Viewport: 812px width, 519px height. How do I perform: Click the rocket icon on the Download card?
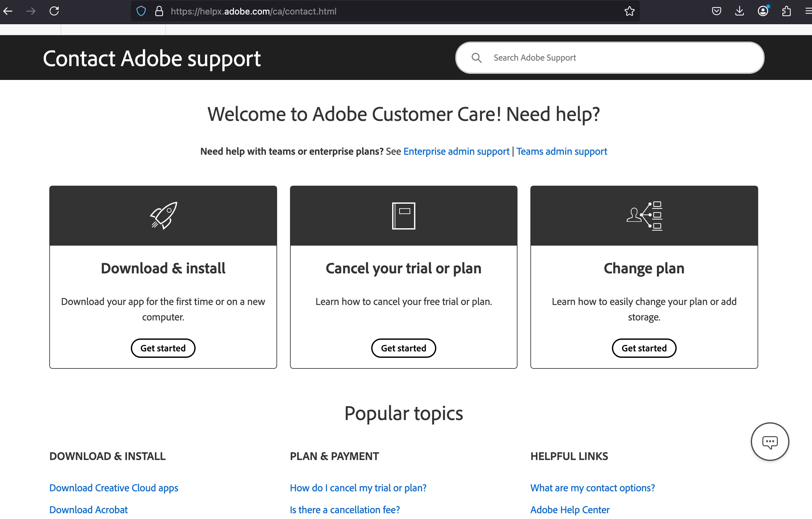tap(164, 215)
